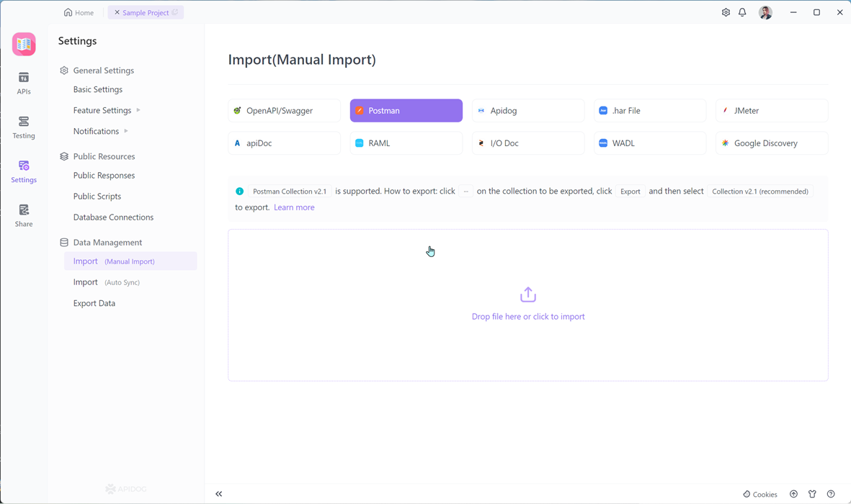Click the upload icon in drop zone
851x504 pixels.
528,294
